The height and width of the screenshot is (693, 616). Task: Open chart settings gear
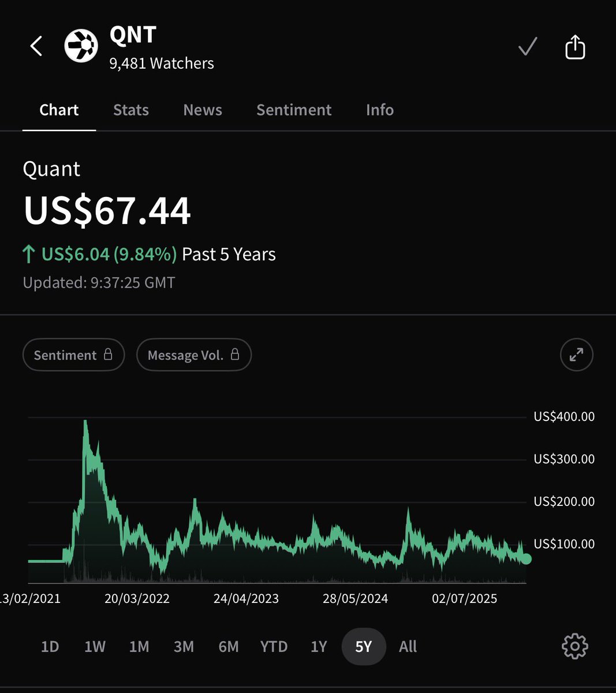coord(574,646)
